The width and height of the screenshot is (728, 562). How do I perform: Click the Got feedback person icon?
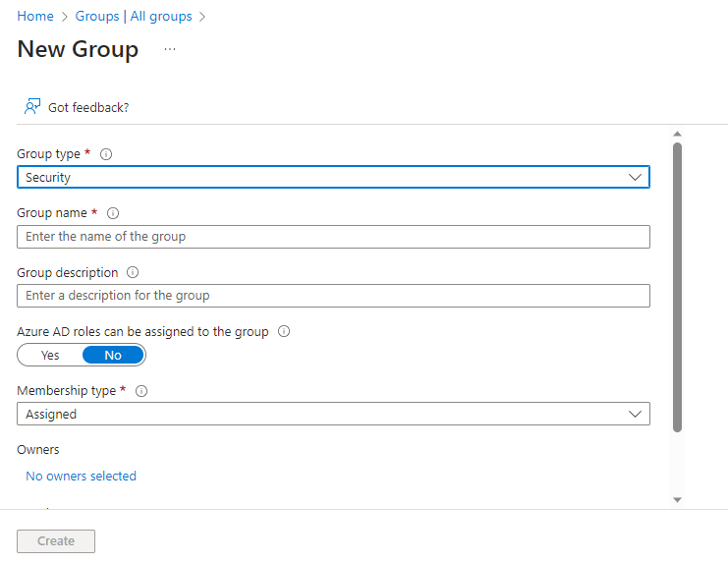click(32, 107)
